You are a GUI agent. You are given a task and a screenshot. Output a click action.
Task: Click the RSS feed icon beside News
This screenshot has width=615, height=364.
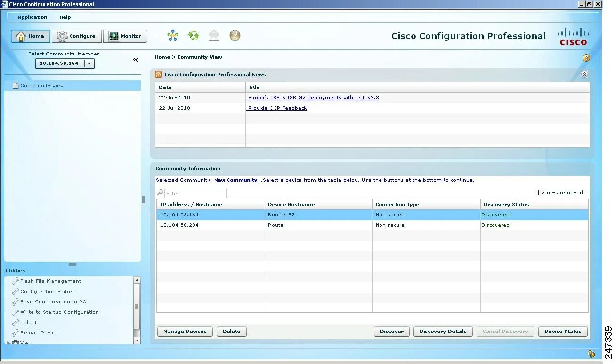[159, 74]
